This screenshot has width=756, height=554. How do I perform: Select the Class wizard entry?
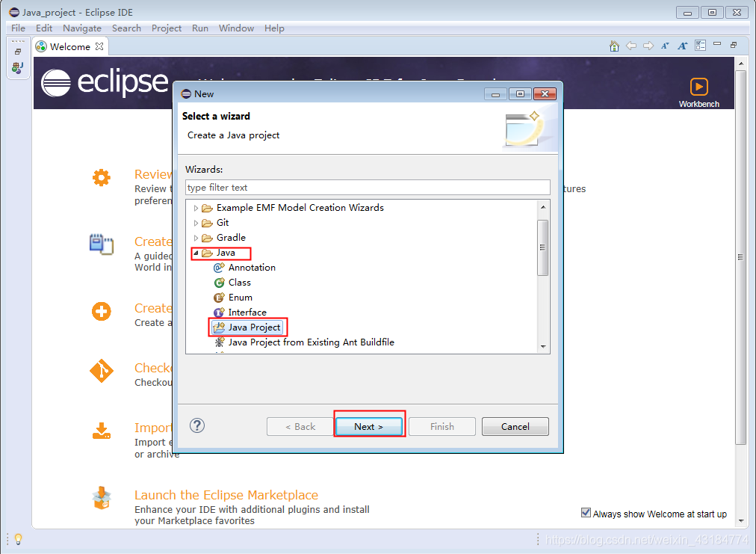[x=232, y=283]
